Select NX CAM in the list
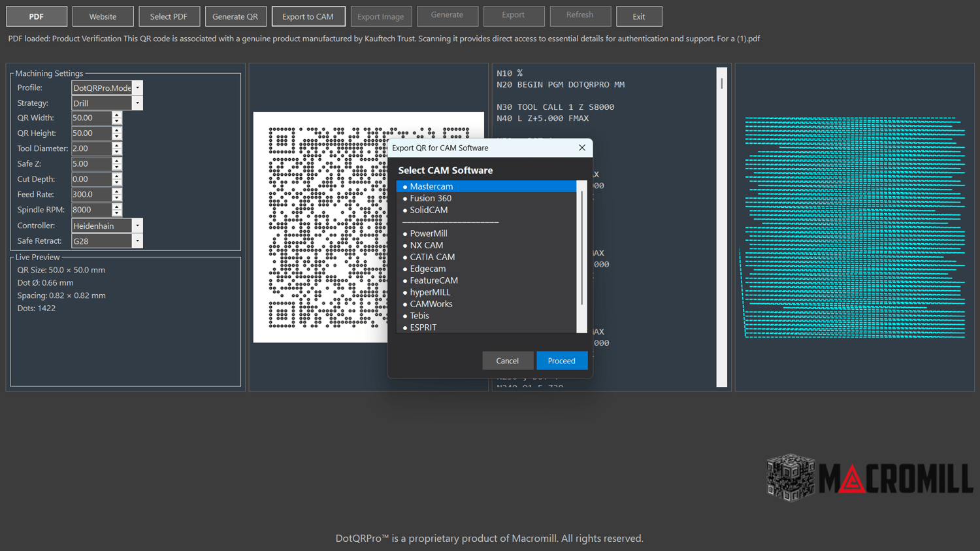This screenshot has width=980, height=551. (486, 245)
